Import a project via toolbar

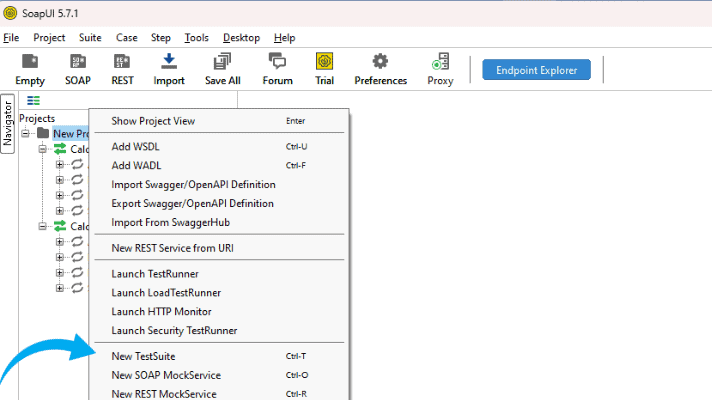click(x=169, y=69)
